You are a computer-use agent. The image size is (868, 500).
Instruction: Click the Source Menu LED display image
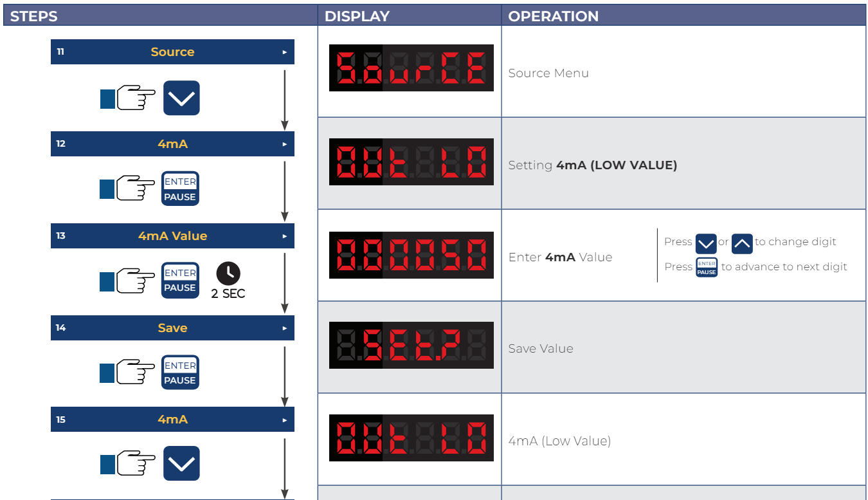411,68
